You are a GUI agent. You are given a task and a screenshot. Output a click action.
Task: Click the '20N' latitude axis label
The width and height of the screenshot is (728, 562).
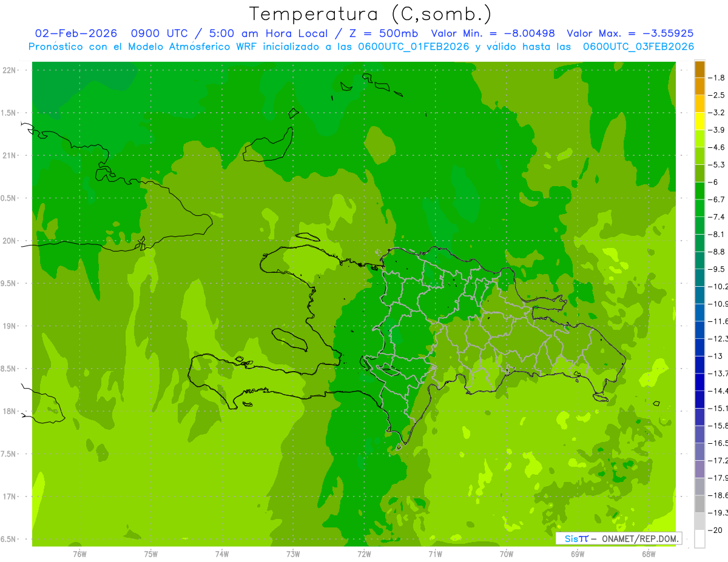click(x=8, y=241)
